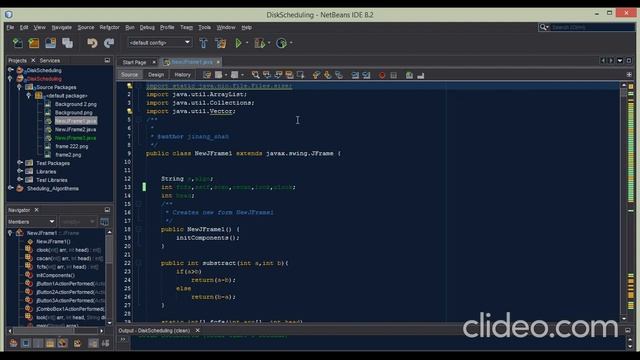Toggle Rectangular Selection icon

[x=301, y=75]
